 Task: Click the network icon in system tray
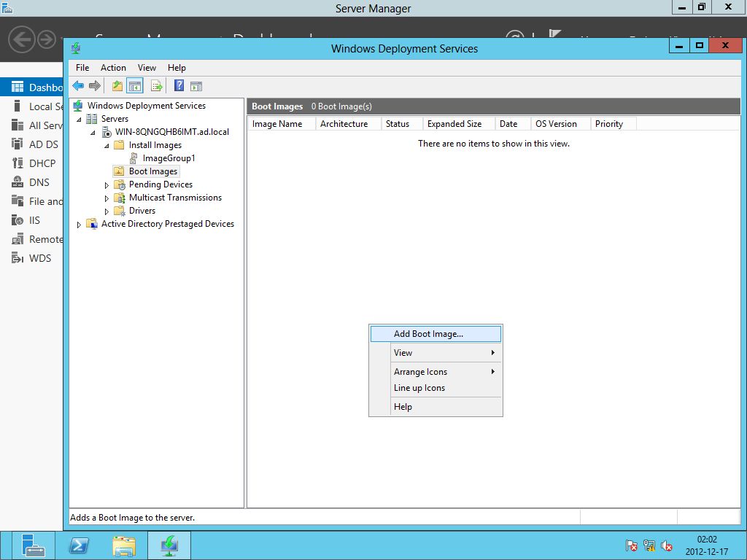pyautogui.click(x=649, y=545)
